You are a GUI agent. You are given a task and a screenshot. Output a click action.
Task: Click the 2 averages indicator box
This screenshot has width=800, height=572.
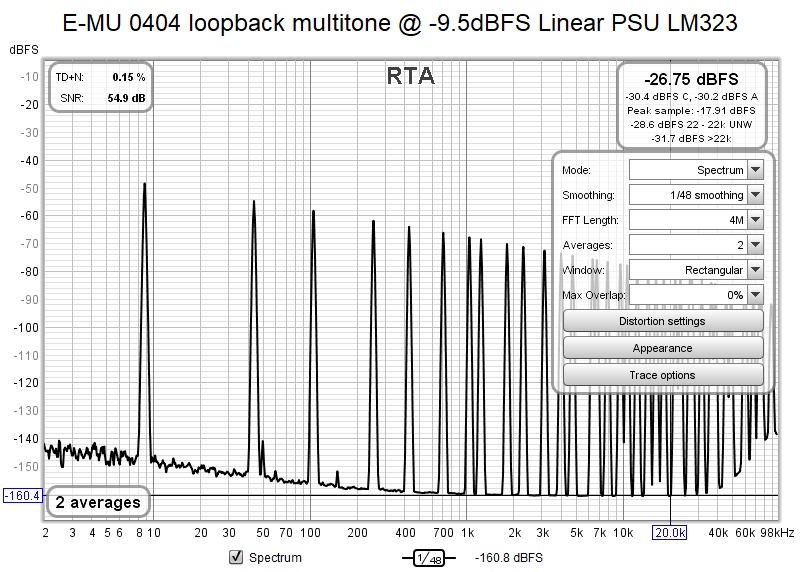coord(98,502)
